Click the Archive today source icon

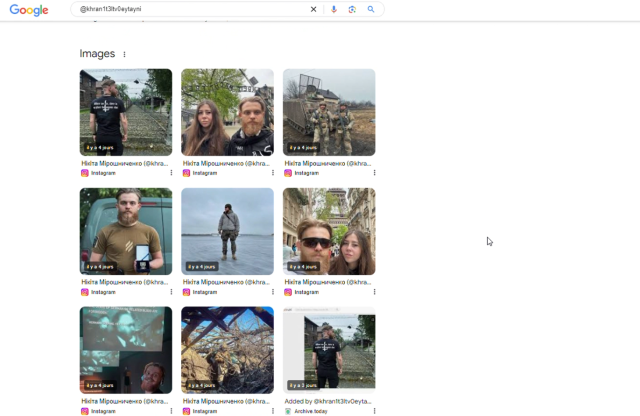(288, 411)
